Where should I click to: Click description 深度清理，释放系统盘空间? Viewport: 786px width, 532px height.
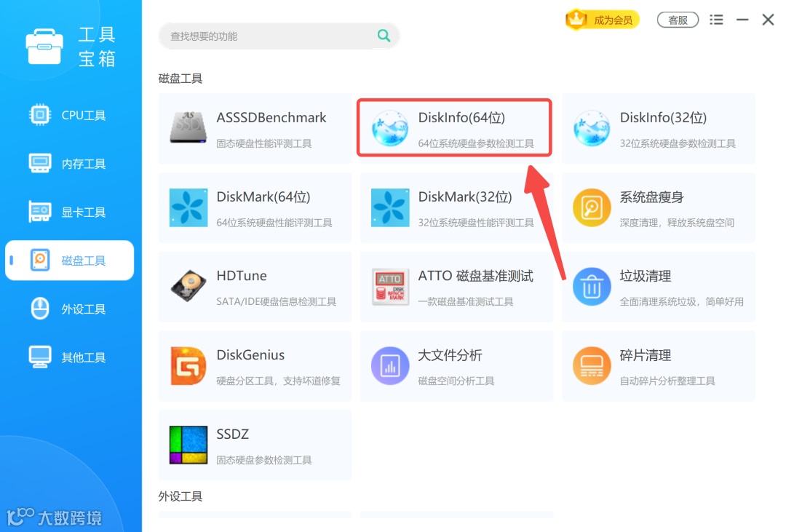pos(677,223)
